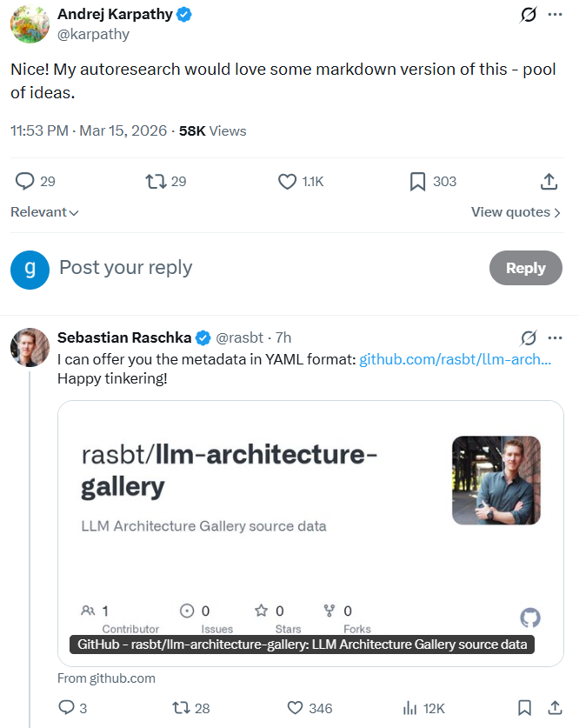
Task: Click the Post your reply field
Action: pyautogui.click(x=261, y=268)
